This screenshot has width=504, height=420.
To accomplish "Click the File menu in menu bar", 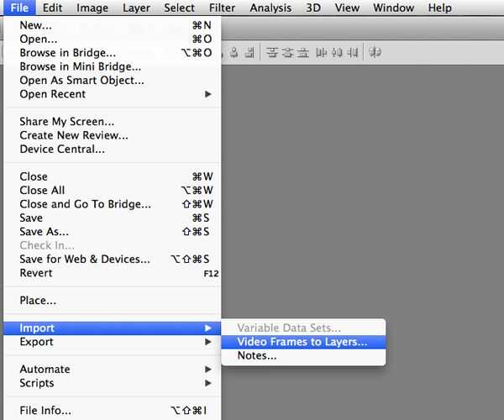I will pyautogui.click(x=19, y=8).
